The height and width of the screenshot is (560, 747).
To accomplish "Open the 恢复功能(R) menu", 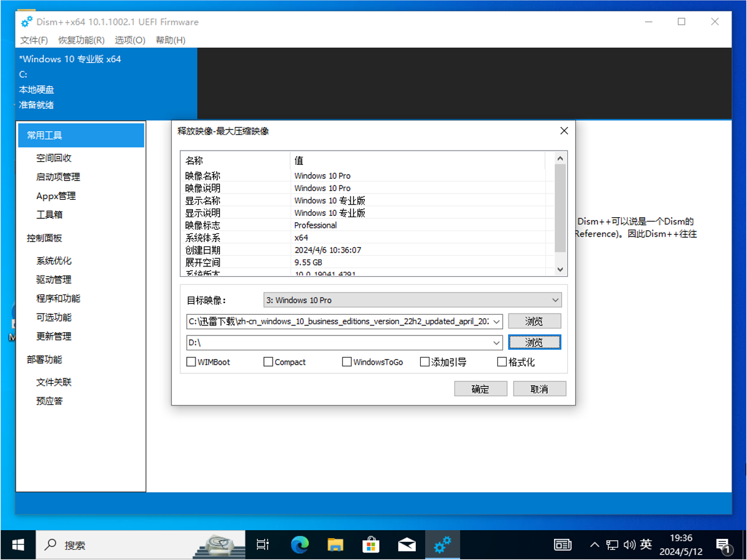I will click(x=81, y=40).
